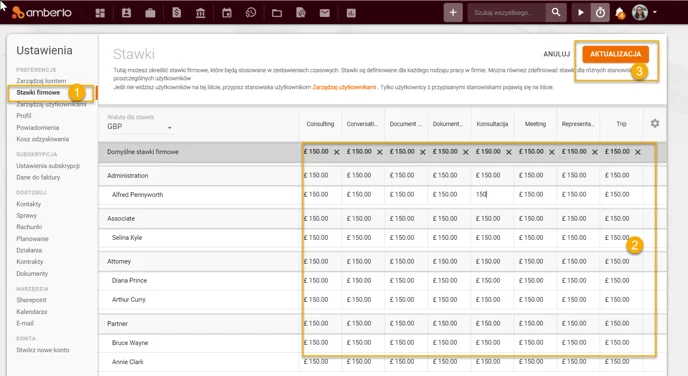The image size is (688, 376).
Task: Open the calendar icon in top bar
Action: 227,13
